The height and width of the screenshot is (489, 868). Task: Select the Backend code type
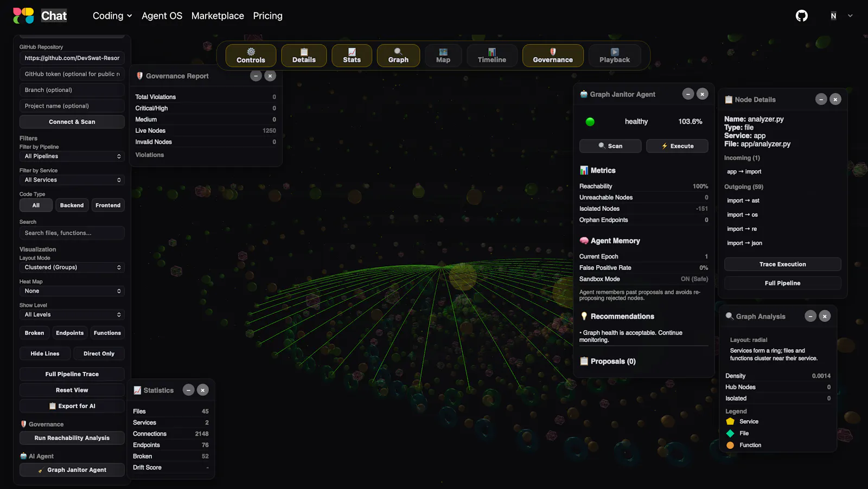pos(72,205)
